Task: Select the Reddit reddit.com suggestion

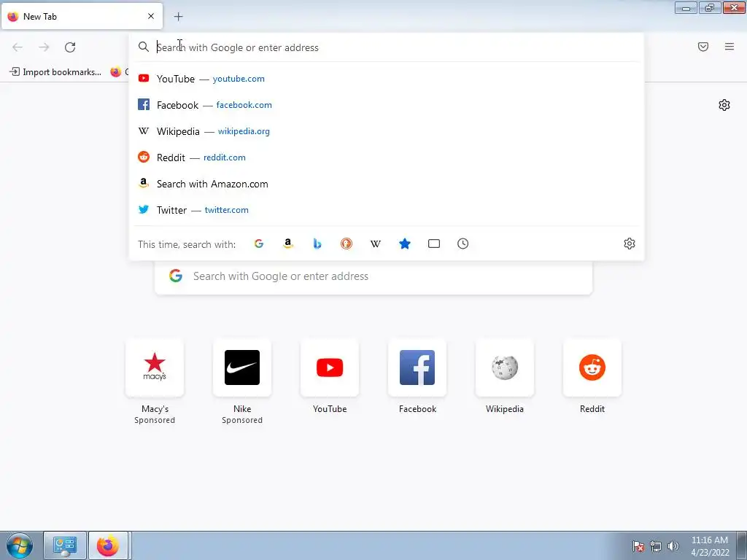Action: pyautogui.click(x=387, y=157)
